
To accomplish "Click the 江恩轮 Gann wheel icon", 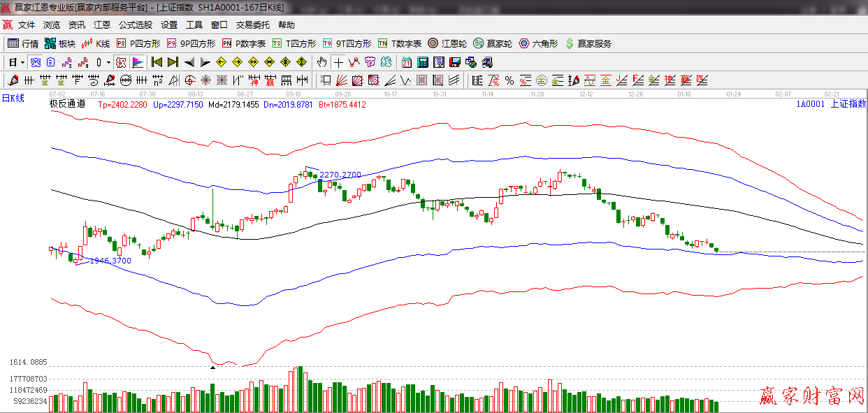I will tap(447, 43).
